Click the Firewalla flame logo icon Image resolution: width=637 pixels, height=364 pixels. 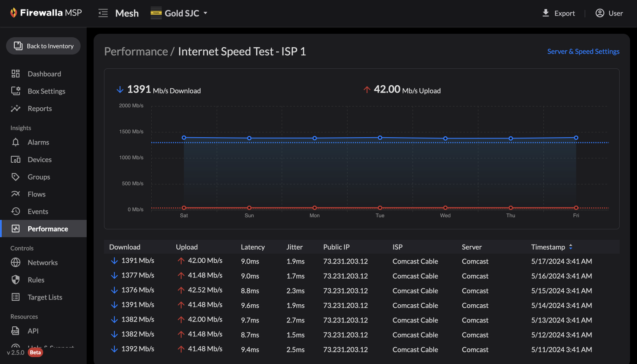13,13
